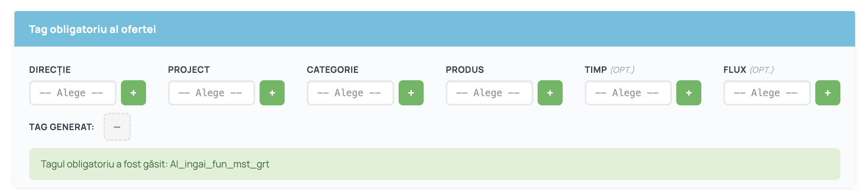Click the plus icon next to Flux
The width and height of the screenshot is (868, 190).
[828, 93]
